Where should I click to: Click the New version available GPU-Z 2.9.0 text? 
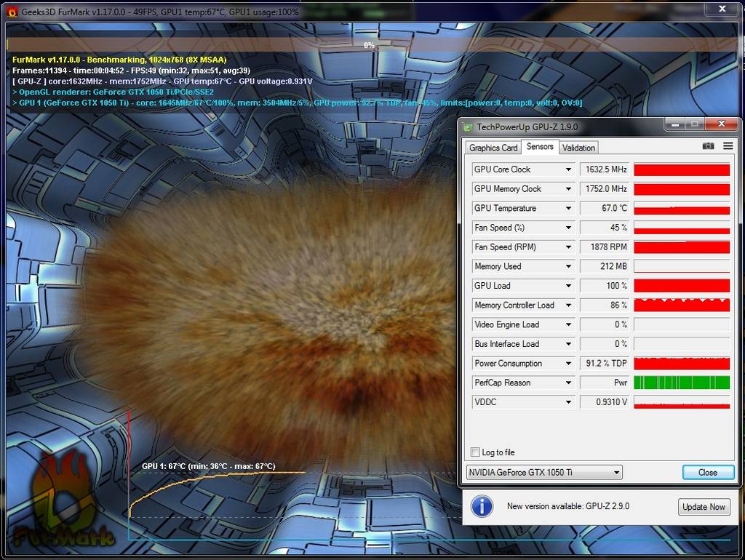click(x=567, y=506)
